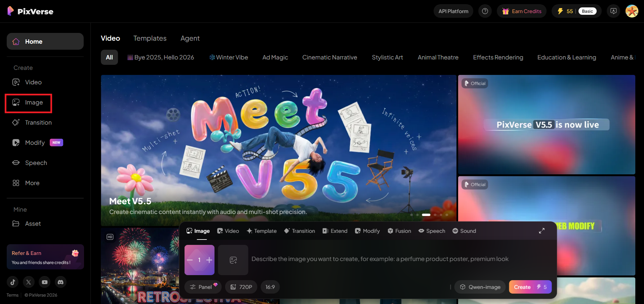Viewport: 644px width, 304px height.
Task: Select the Image creation tool in sidebar
Action: tap(28, 102)
